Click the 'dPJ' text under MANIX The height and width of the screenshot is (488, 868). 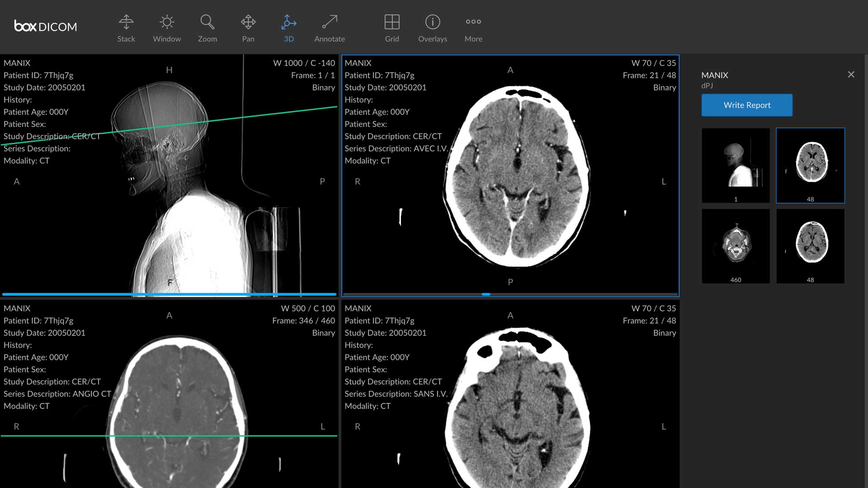[707, 86]
